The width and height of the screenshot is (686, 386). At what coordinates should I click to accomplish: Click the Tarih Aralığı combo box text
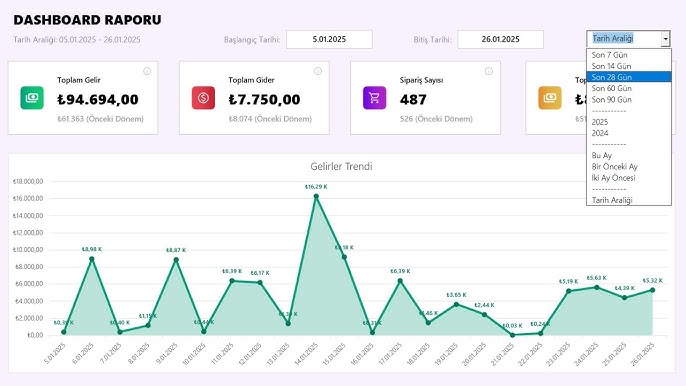(613, 39)
